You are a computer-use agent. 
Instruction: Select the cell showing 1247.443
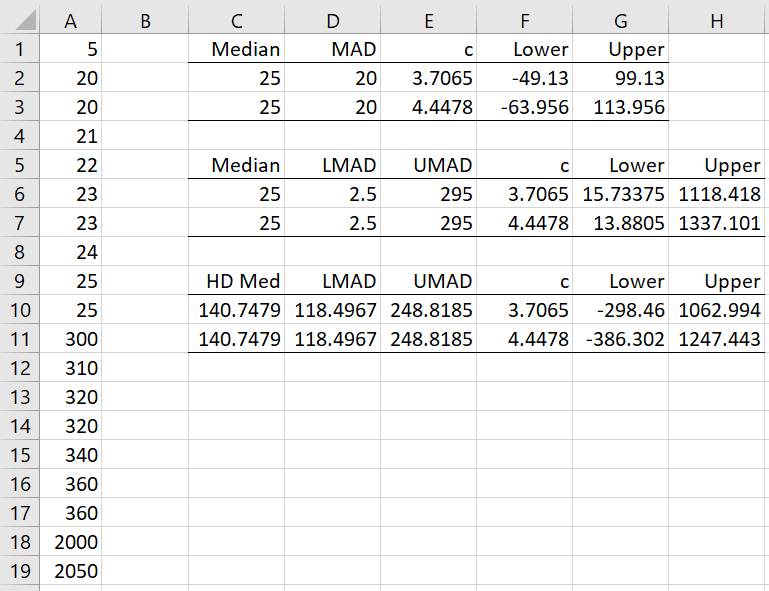tap(717, 339)
